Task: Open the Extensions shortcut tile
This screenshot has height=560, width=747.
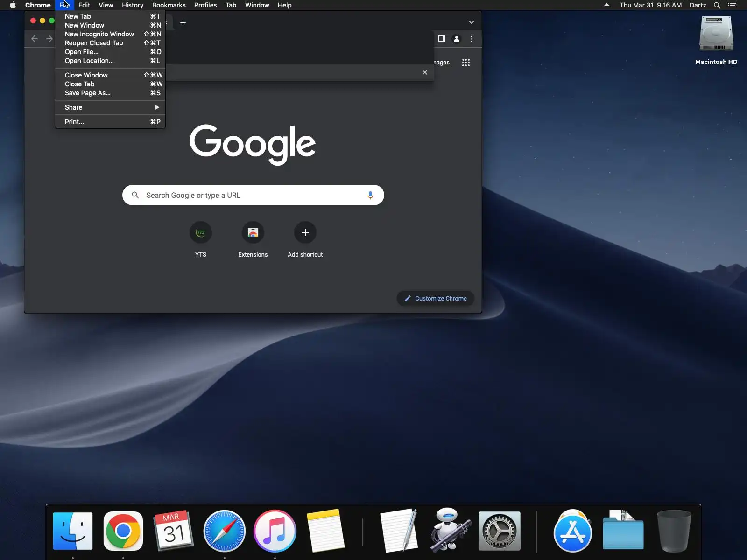Action: click(x=253, y=240)
